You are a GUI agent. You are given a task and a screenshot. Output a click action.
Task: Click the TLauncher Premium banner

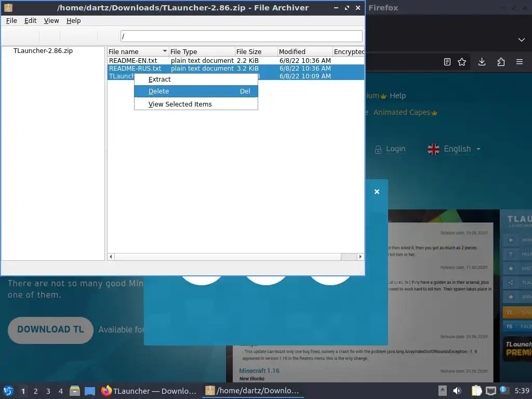[517, 349]
